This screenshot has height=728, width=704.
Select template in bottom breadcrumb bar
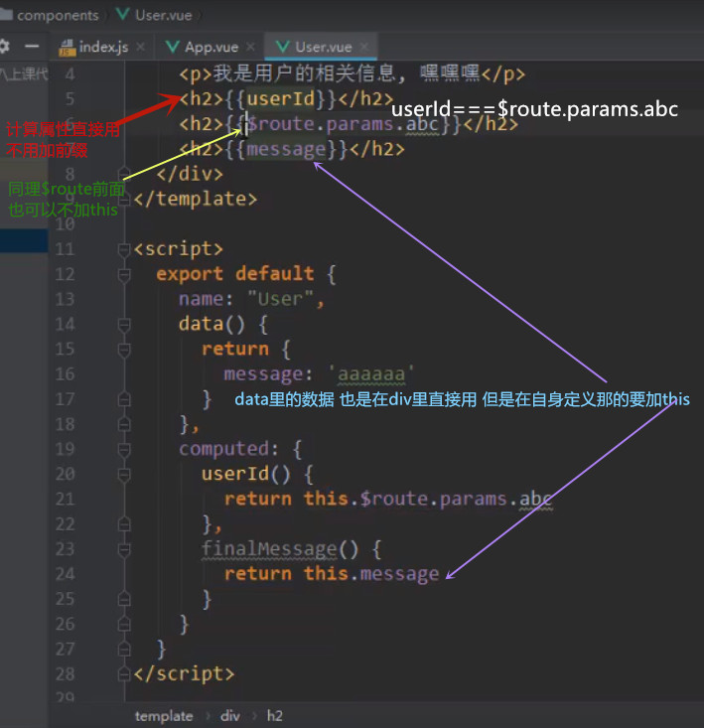point(164,715)
